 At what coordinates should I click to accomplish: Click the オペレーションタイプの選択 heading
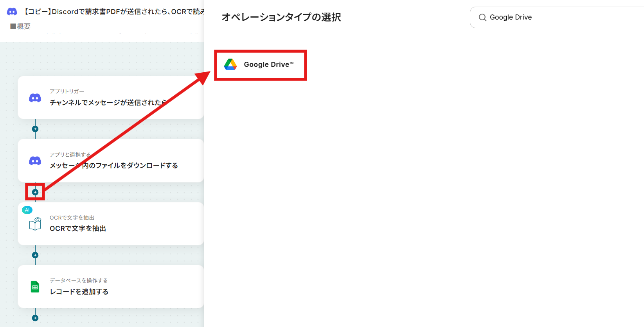pos(281,17)
